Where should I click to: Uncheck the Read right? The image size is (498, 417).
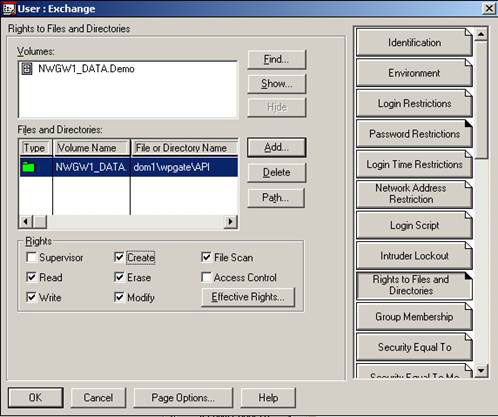point(31,277)
